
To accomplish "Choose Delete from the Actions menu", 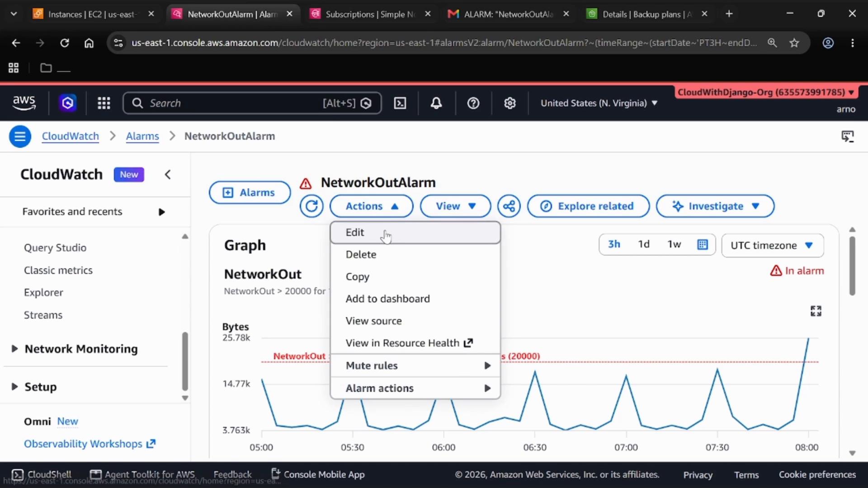I will point(415,254).
